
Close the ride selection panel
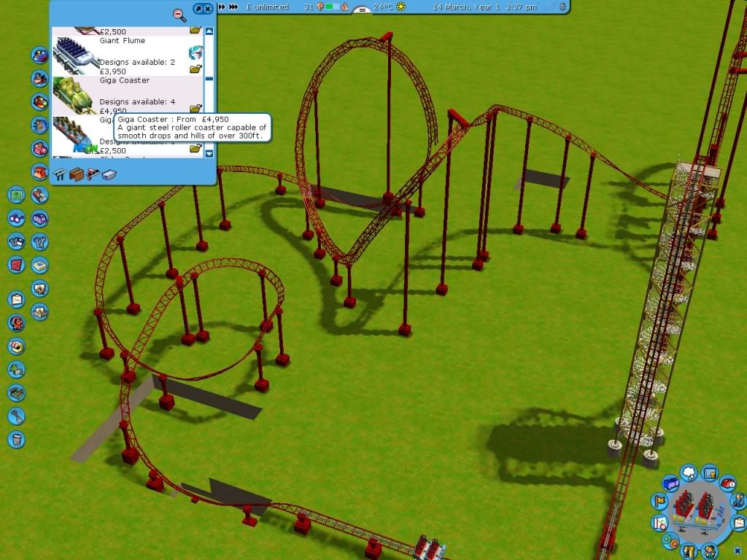pyautogui.click(x=208, y=9)
